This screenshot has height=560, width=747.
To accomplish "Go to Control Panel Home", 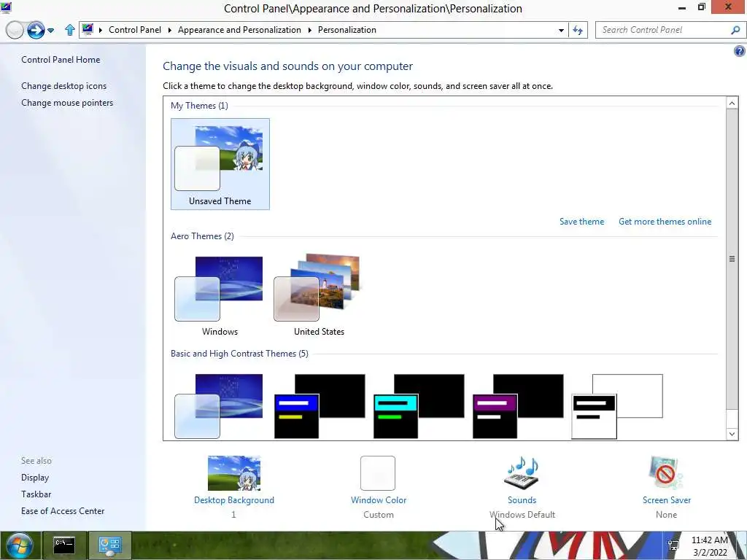I will (x=61, y=60).
